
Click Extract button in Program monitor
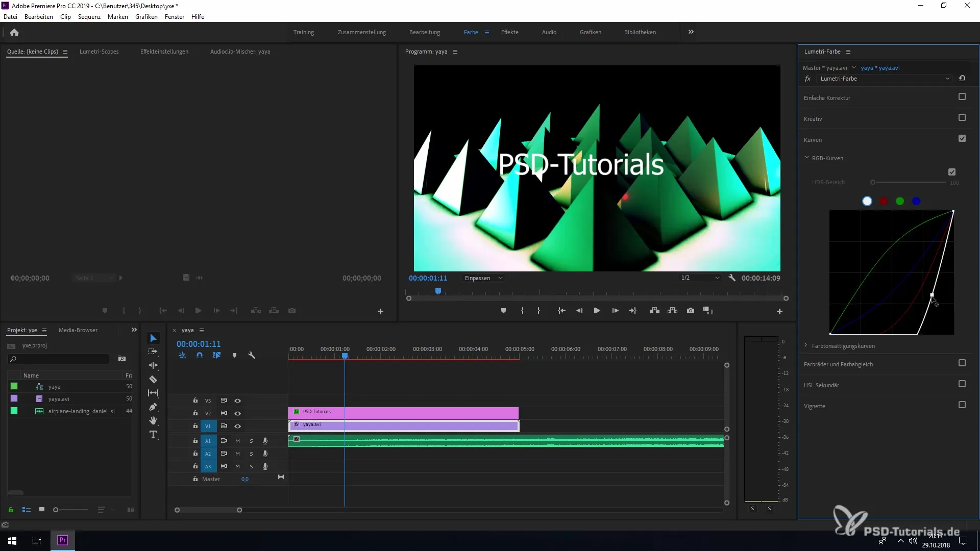click(672, 311)
